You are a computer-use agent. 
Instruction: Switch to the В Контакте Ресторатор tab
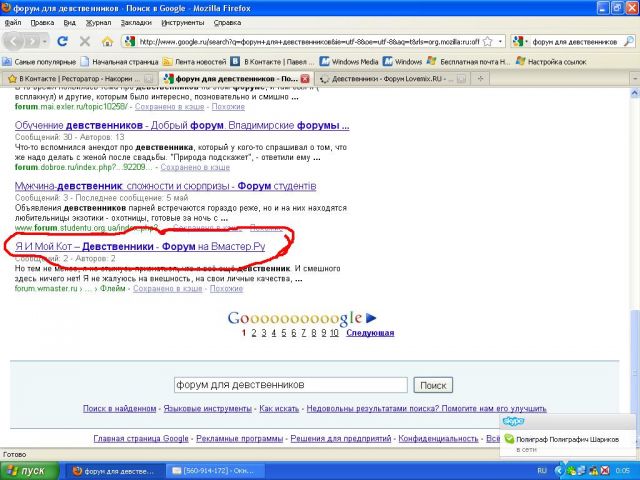pyautogui.click(x=78, y=78)
